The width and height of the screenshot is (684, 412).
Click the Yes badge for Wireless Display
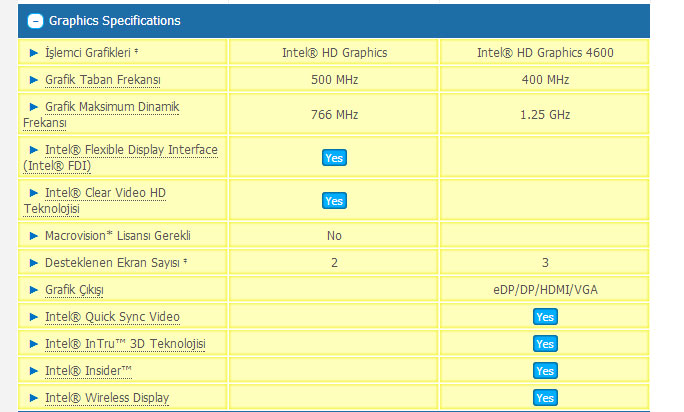click(545, 398)
